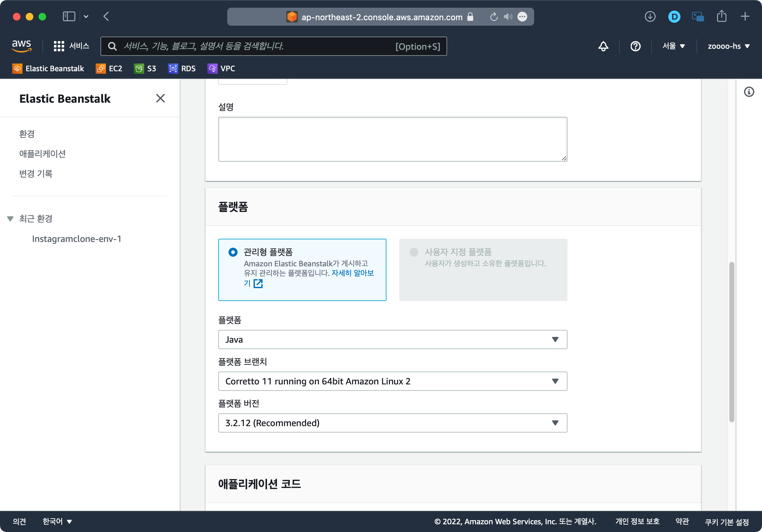Go to 애플리케이션 in the sidebar

point(42,154)
